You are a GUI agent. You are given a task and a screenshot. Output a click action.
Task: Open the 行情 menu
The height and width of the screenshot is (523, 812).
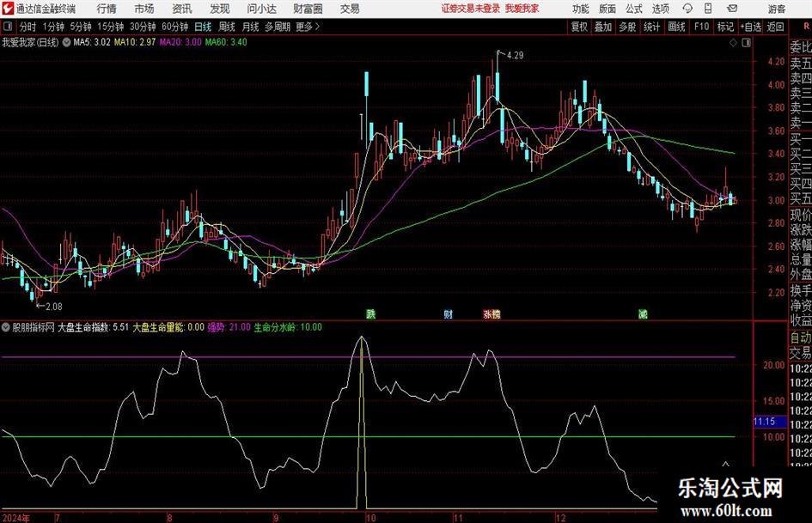107,9
